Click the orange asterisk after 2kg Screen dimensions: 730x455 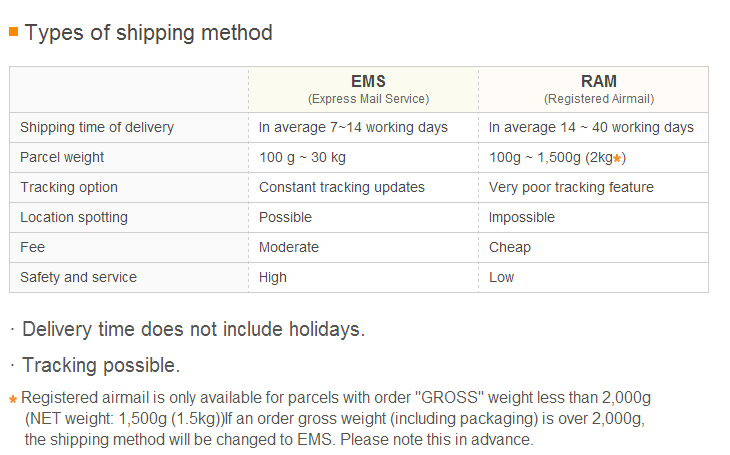[x=617, y=159]
